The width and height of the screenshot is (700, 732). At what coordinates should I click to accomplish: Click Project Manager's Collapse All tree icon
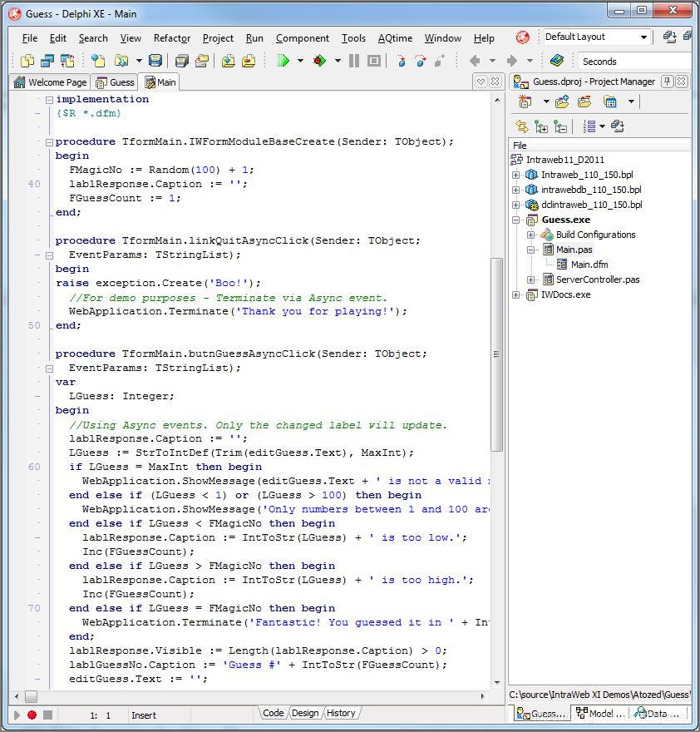pyautogui.click(x=560, y=126)
